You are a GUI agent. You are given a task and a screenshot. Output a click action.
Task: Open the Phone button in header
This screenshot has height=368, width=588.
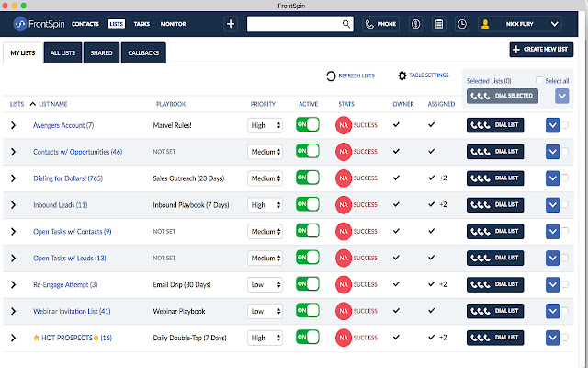pyautogui.click(x=381, y=24)
